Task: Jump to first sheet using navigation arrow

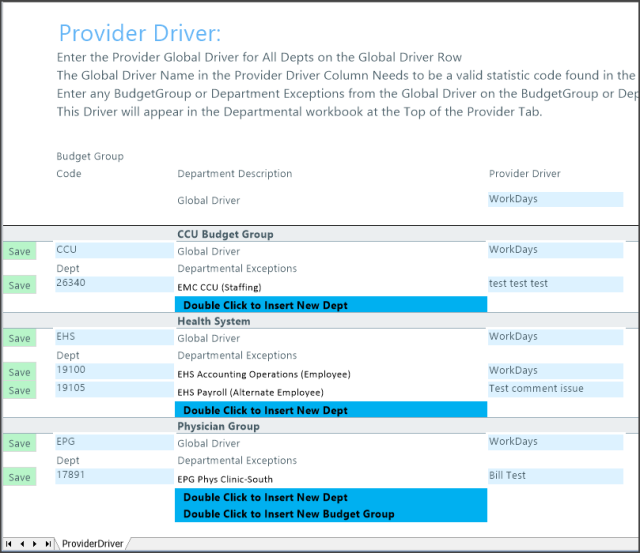Action: pyautogui.click(x=10, y=544)
